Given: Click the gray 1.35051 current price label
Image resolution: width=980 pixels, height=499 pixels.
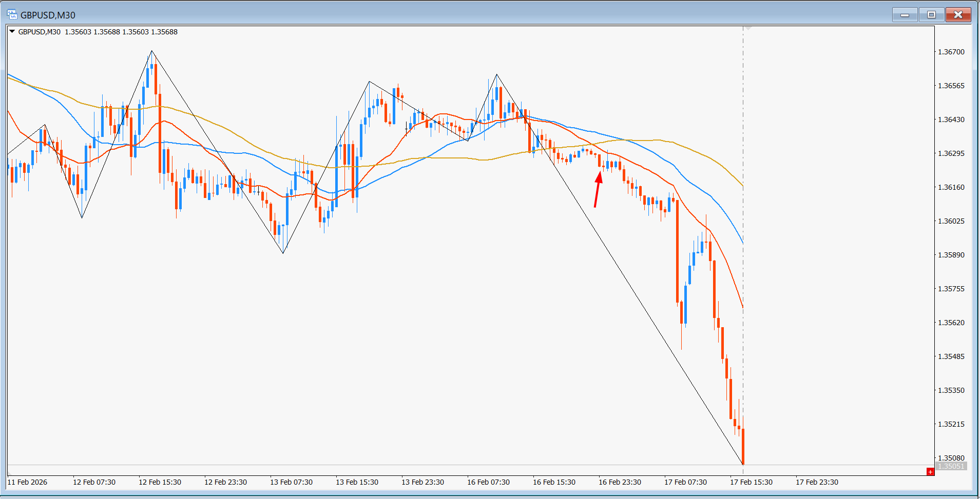Looking at the screenshot, I should click(951, 466).
